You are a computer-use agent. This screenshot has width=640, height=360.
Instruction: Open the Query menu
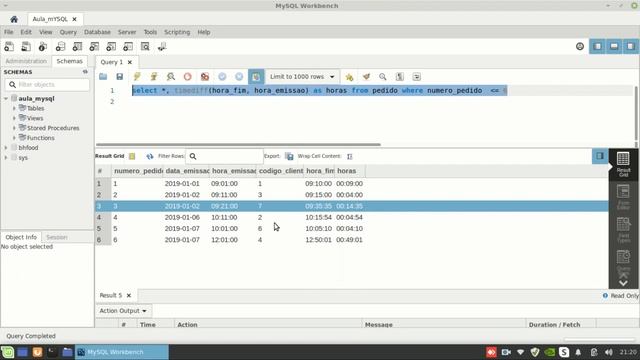(68, 32)
